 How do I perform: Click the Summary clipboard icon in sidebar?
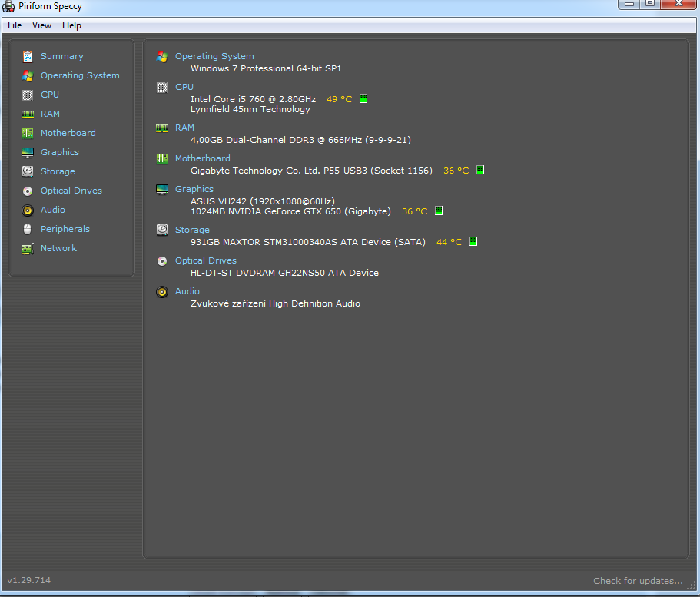28,56
